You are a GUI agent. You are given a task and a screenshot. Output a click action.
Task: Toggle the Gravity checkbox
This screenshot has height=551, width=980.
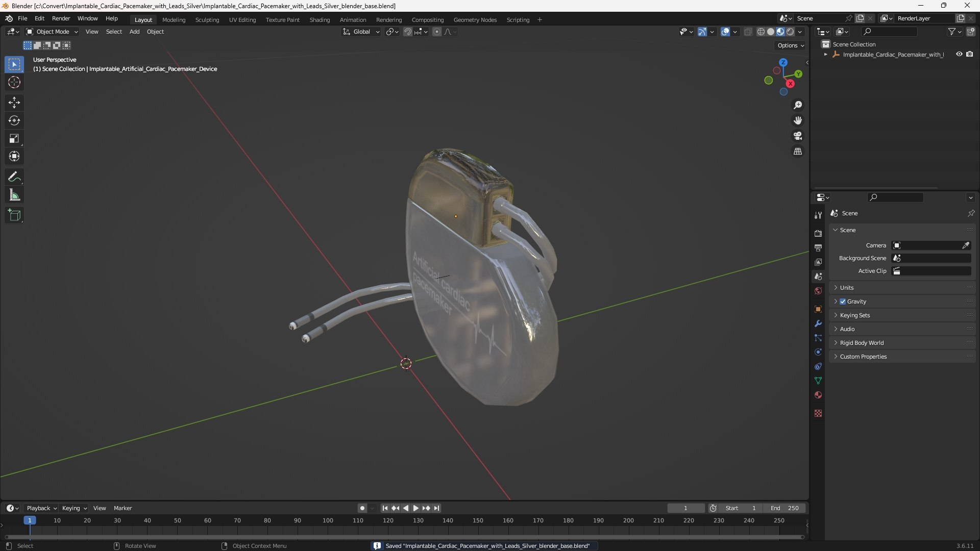tap(843, 302)
